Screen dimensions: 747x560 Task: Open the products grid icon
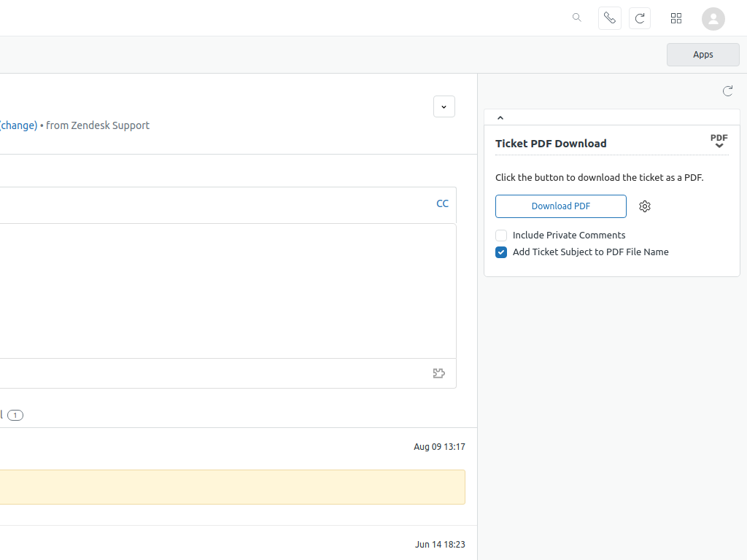coord(676,18)
